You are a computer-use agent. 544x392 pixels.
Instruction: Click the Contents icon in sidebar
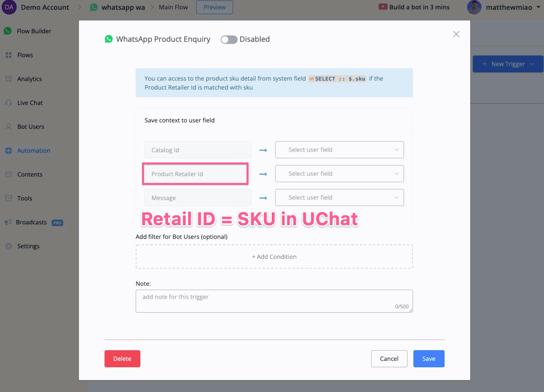8,174
